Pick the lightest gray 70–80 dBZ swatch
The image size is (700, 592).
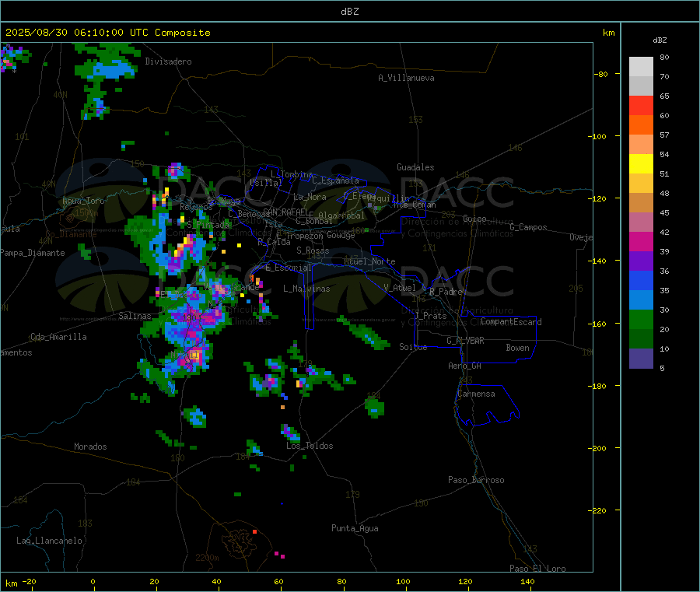(641, 67)
